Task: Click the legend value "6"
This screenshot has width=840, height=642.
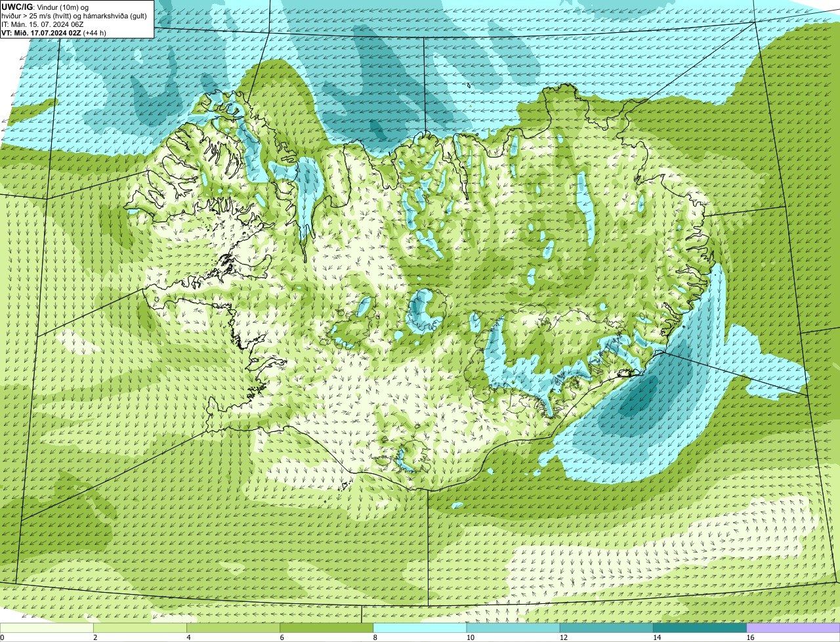Action: 282,637
